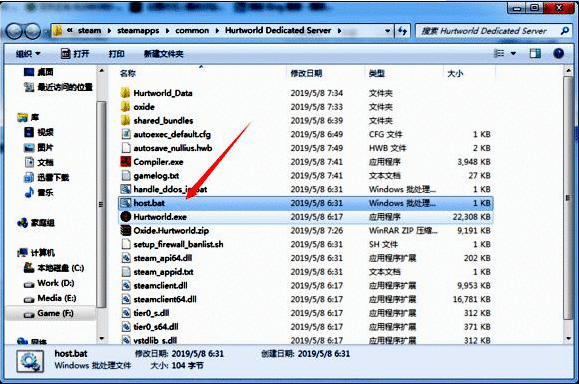
Task: Click the Compiler.exe application icon
Action: (126, 161)
